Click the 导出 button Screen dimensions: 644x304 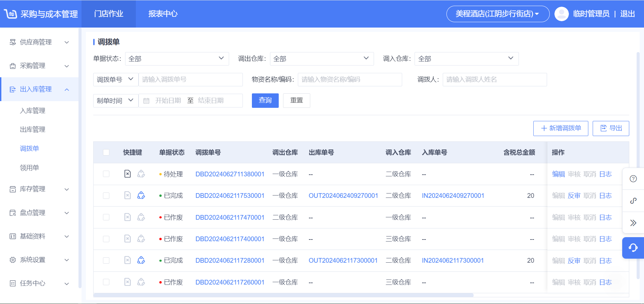(x=611, y=128)
